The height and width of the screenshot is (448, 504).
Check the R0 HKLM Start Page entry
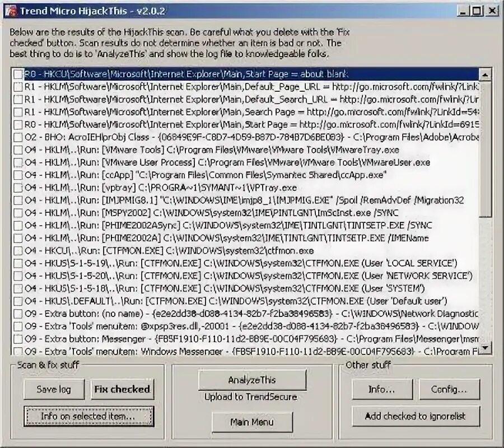point(18,125)
